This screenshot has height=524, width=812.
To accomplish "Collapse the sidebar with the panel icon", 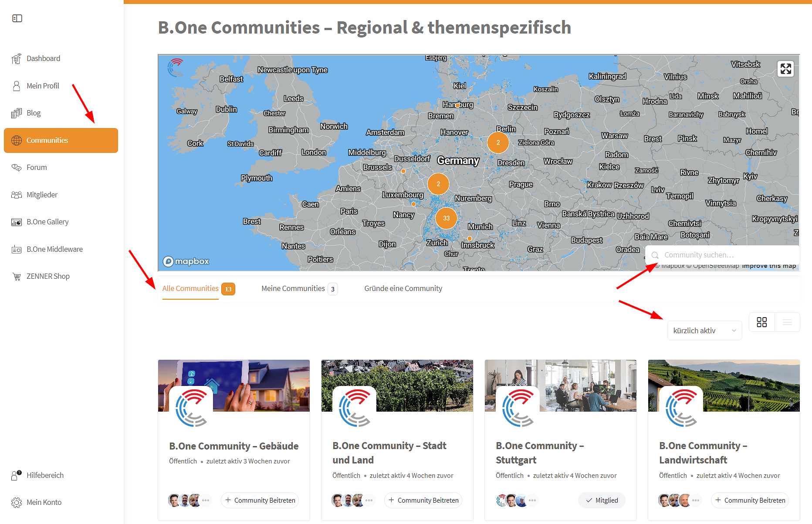I will [17, 18].
